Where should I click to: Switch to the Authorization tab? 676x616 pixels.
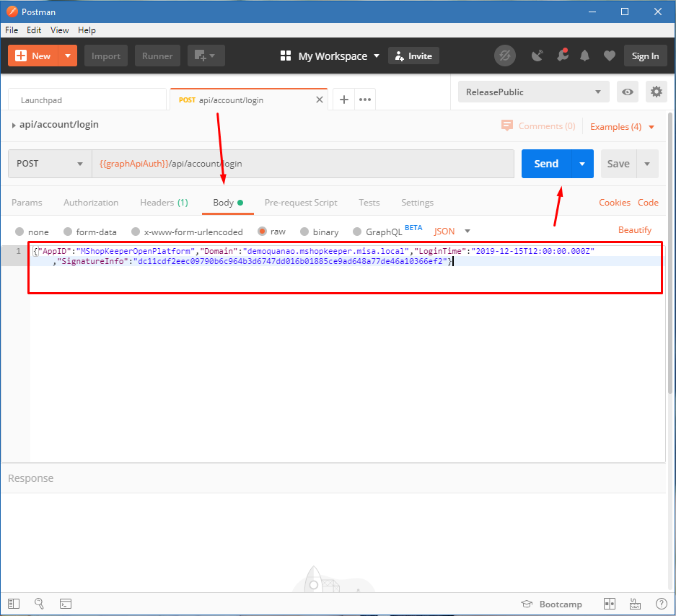[x=91, y=203]
